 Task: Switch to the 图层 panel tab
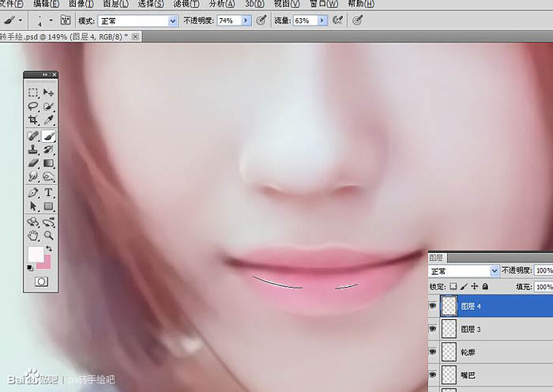tap(436, 257)
